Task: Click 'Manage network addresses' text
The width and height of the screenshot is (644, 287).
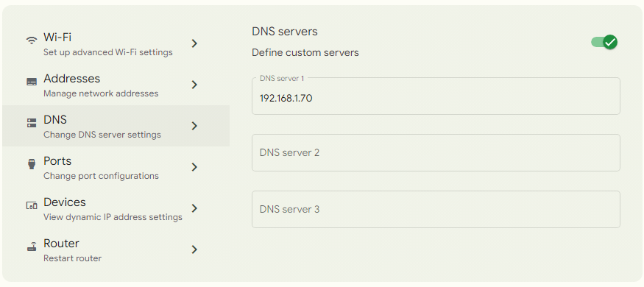Action: pos(101,93)
